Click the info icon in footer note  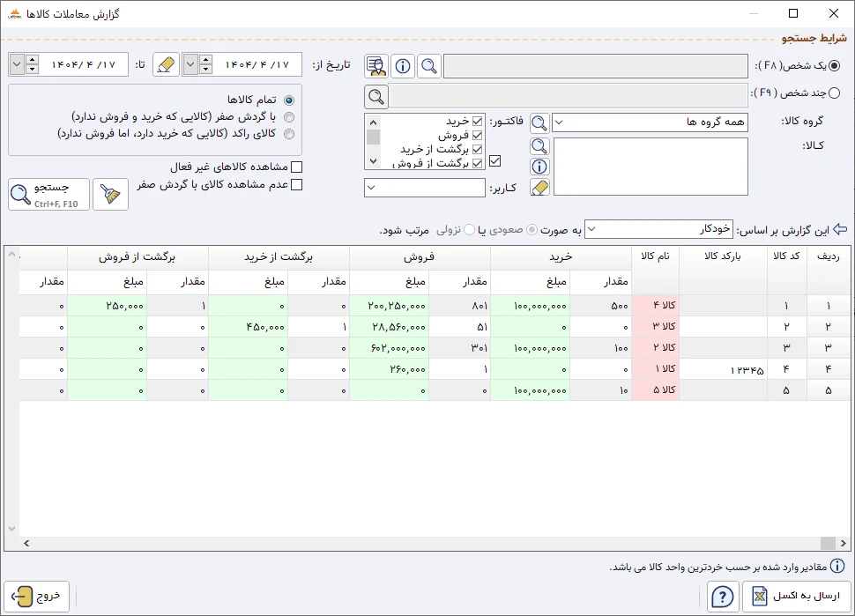(837, 567)
